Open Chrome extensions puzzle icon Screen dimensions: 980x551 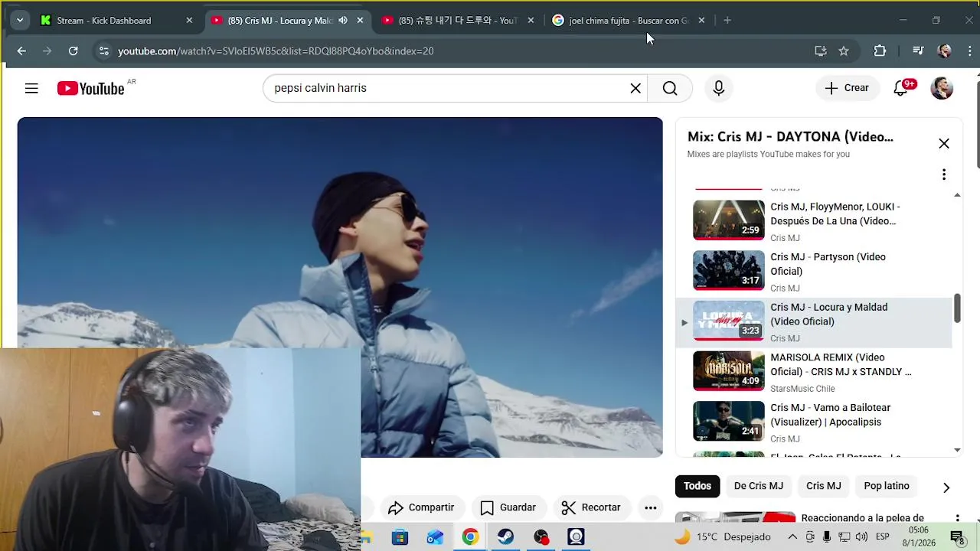pos(880,51)
